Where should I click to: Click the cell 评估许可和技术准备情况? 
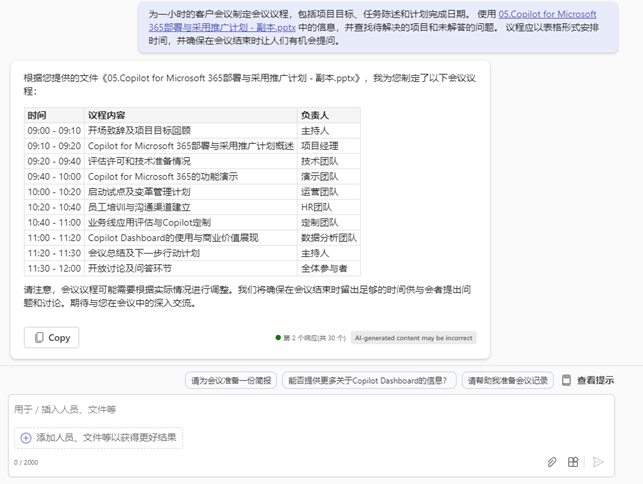coord(191,161)
